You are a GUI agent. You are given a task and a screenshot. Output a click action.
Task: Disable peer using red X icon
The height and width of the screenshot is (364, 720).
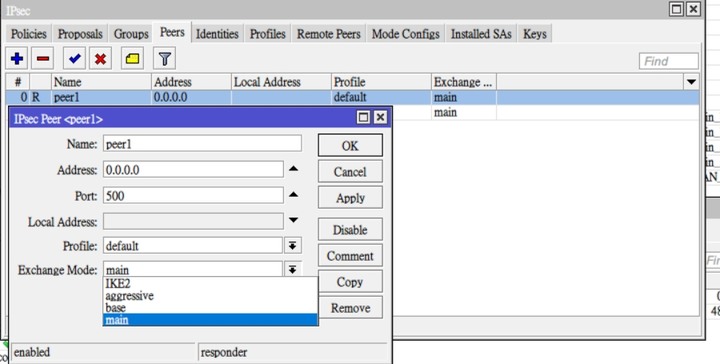tap(101, 58)
